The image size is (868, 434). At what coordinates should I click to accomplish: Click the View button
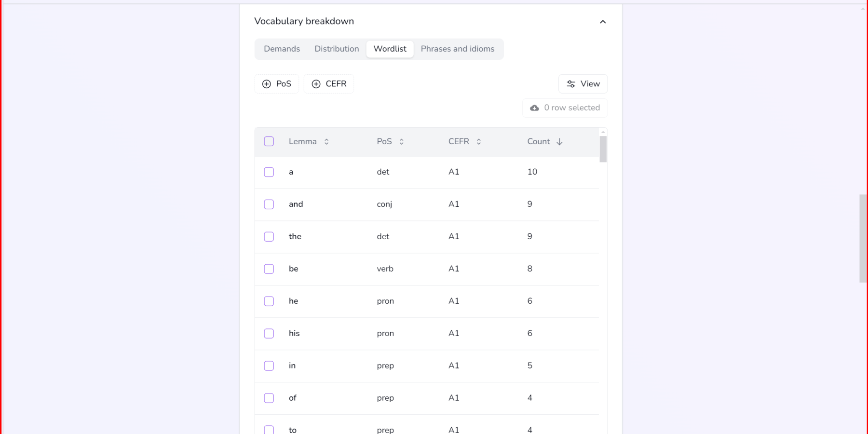pos(583,83)
